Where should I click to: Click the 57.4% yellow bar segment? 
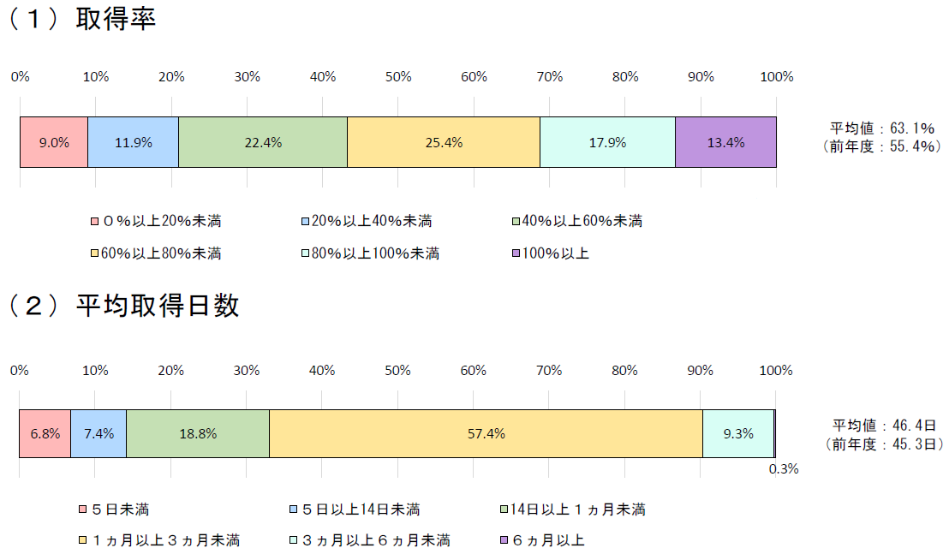tap(486, 433)
